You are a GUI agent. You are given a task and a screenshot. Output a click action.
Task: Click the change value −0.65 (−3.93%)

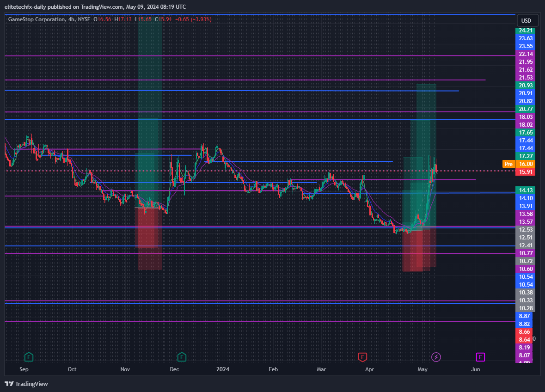click(193, 19)
